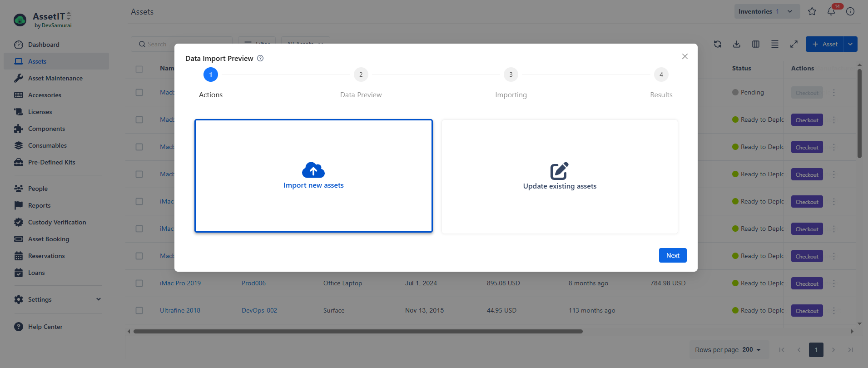Click the refresh assets icon

point(718,44)
